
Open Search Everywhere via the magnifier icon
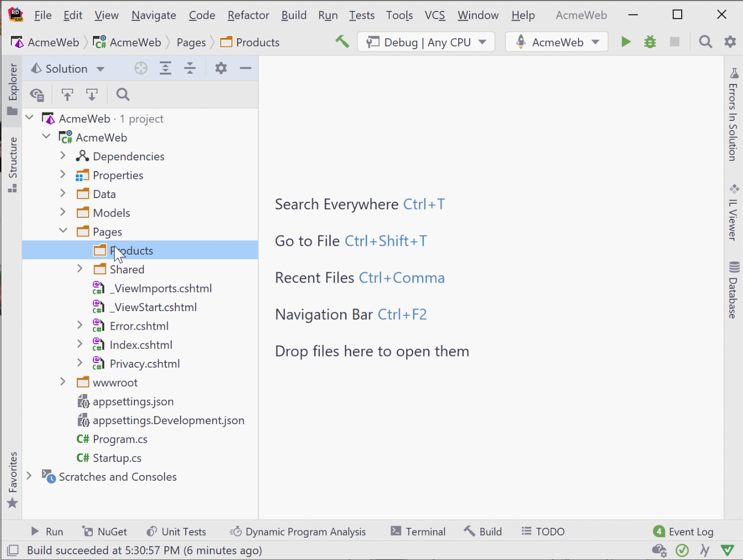coord(705,41)
